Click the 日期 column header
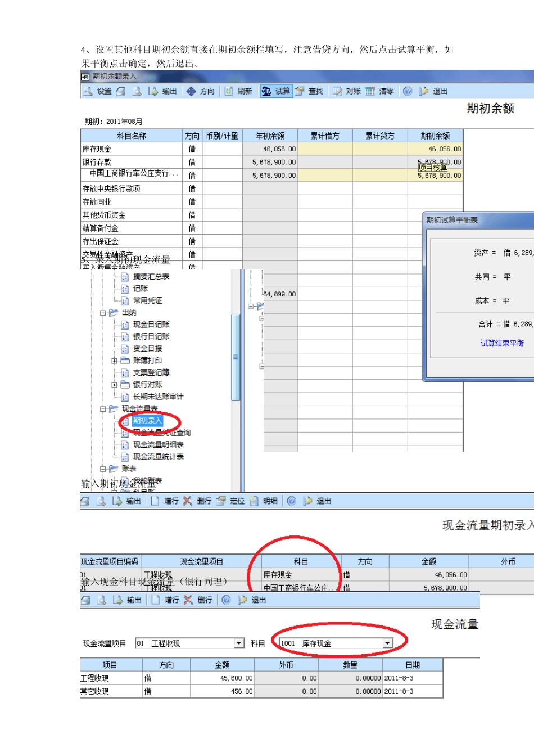Image resolution: width=534 pixels, height=756 pixels. click(413, 665)
